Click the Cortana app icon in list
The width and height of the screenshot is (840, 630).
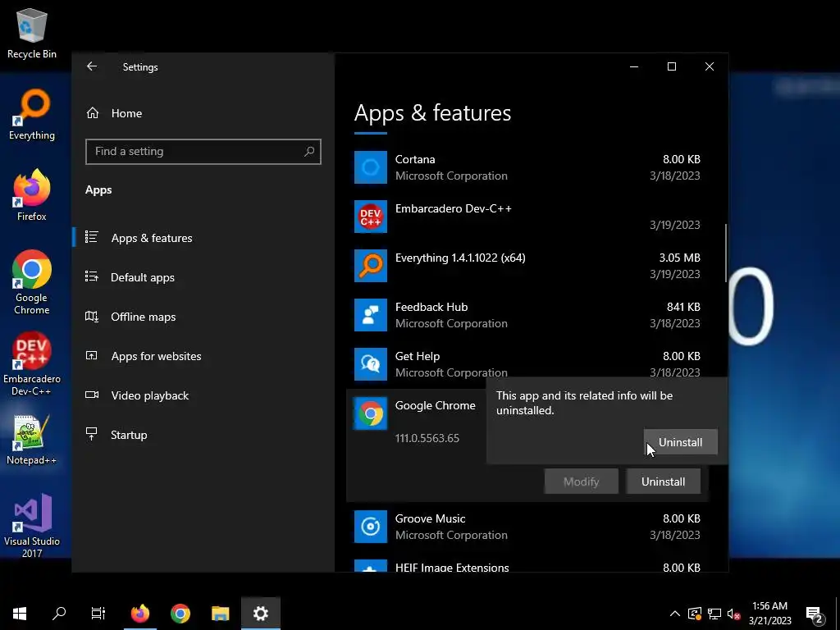[371, 167]
